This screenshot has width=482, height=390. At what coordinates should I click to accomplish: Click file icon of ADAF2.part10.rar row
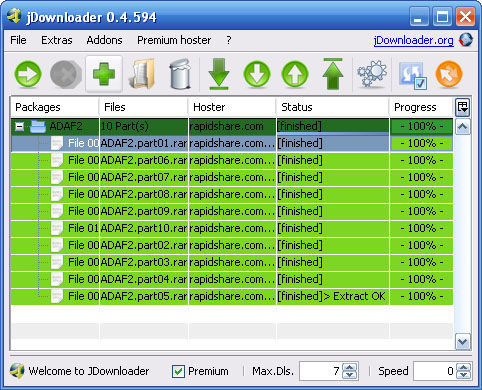click(57, 228)
